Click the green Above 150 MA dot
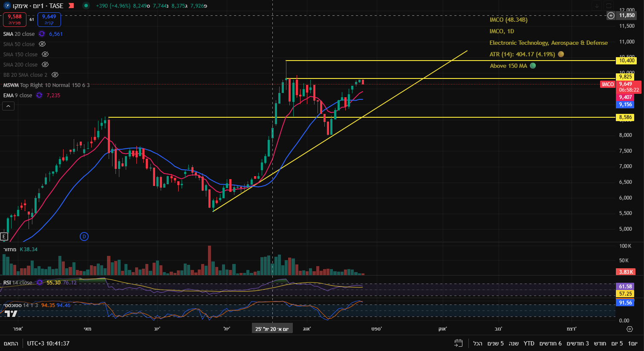 coord(533,66)
